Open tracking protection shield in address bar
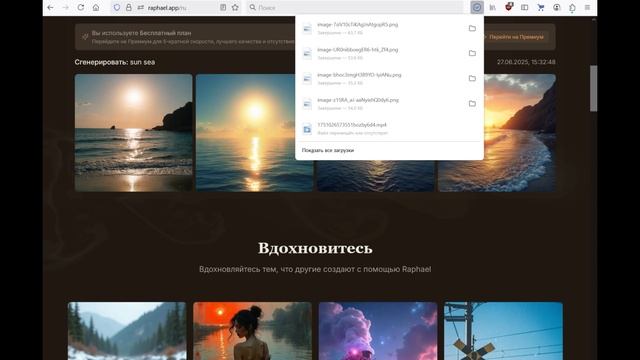 [117, 7]
